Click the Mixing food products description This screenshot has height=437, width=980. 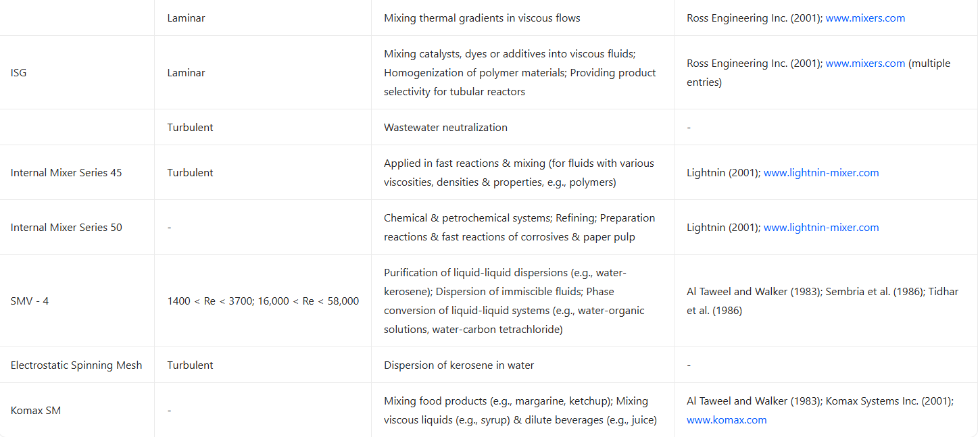tap(519, 411)
